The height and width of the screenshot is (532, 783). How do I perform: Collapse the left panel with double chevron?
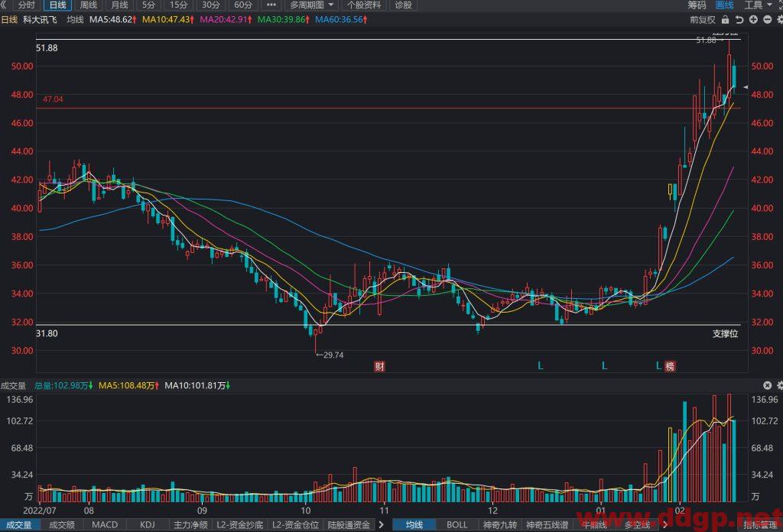4,5
